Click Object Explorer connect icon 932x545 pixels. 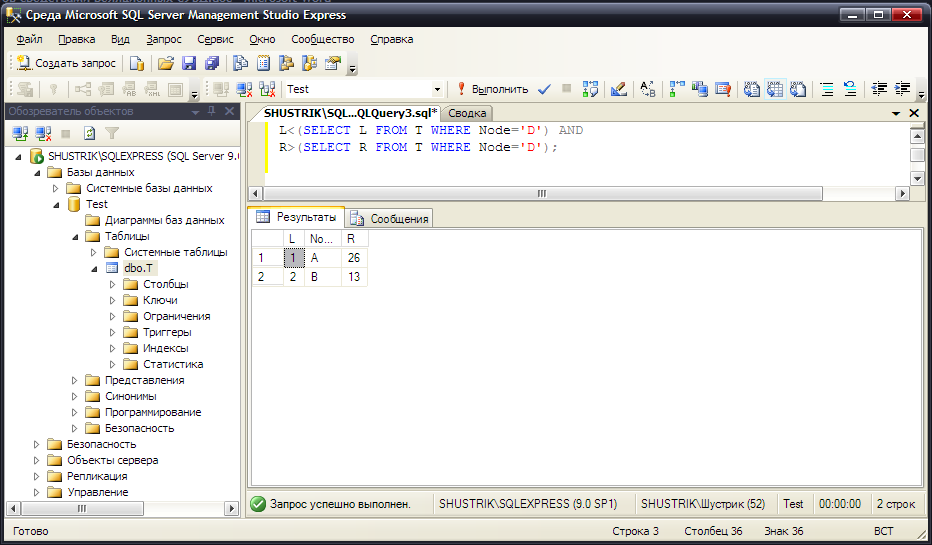pyautogui.click(x=20, y=133)
